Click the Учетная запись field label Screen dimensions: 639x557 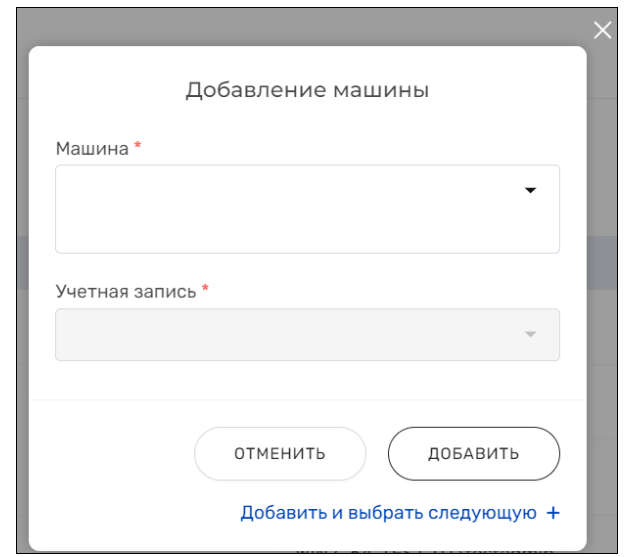click(126, 292)
